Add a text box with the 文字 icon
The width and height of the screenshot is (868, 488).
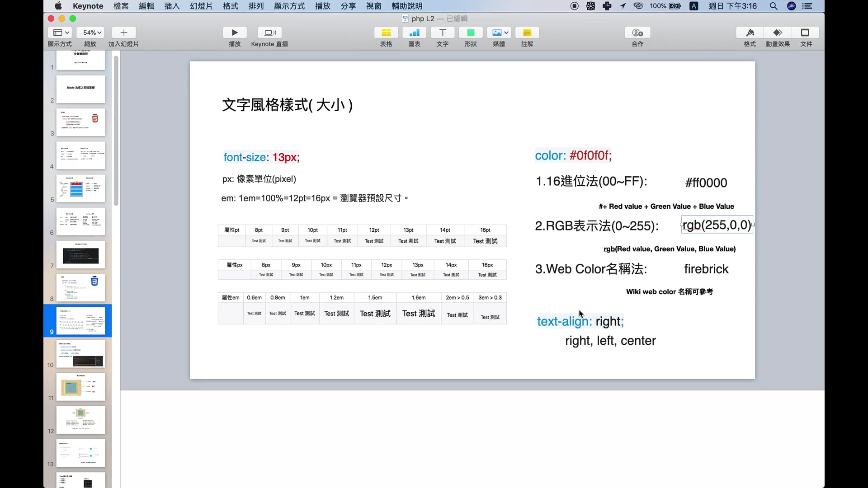point(442,32)
